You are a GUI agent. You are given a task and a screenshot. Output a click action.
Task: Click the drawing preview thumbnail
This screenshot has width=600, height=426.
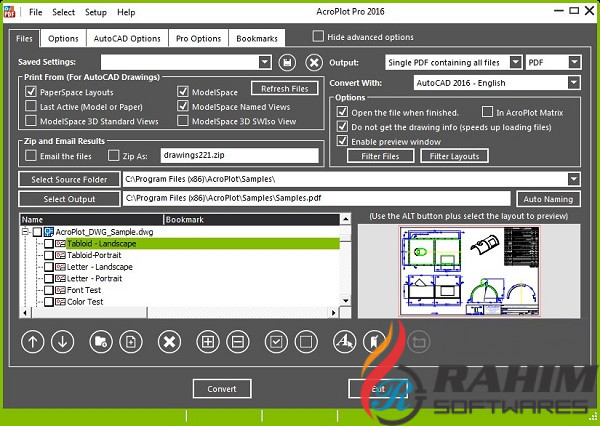pos(469,271)
